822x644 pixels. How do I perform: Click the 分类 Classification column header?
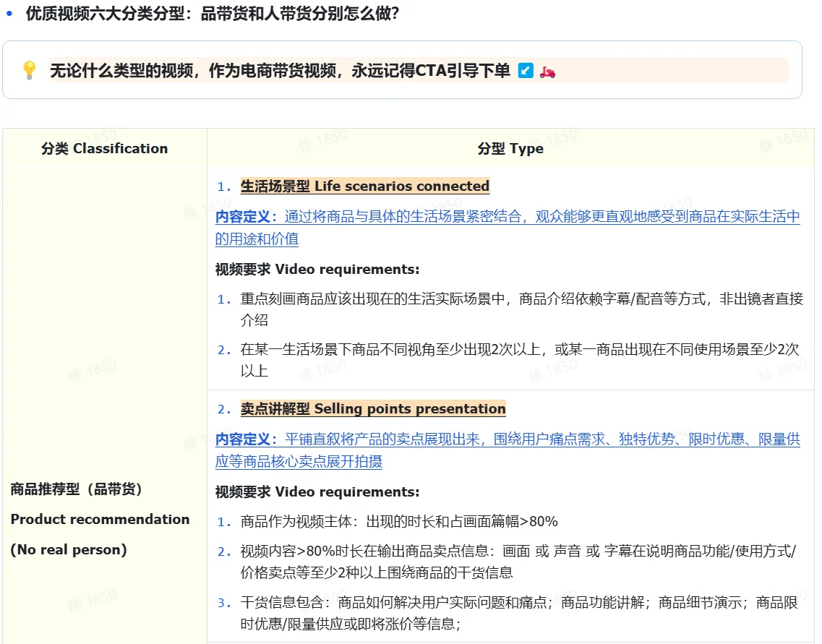point(104,148)
